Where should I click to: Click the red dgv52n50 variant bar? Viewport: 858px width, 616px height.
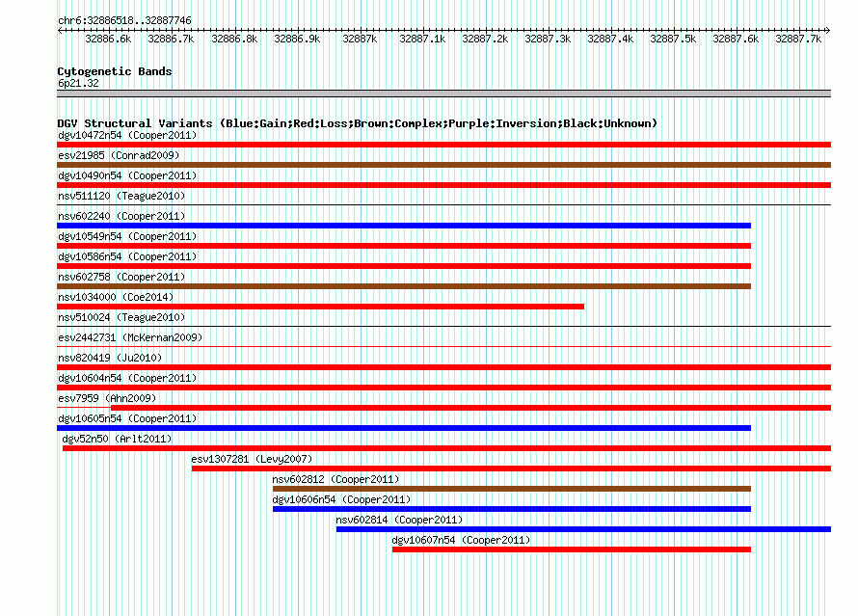tap(446, 448)
